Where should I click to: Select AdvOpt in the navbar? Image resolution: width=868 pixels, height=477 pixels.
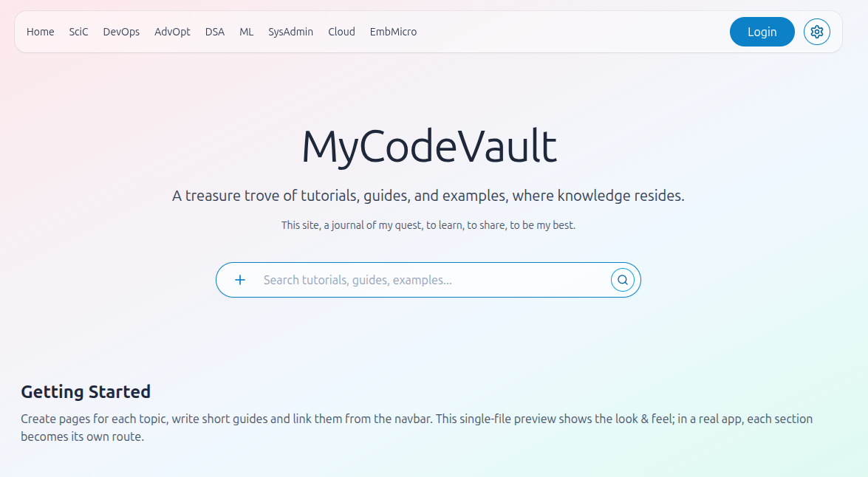click(x=172, y=32)
